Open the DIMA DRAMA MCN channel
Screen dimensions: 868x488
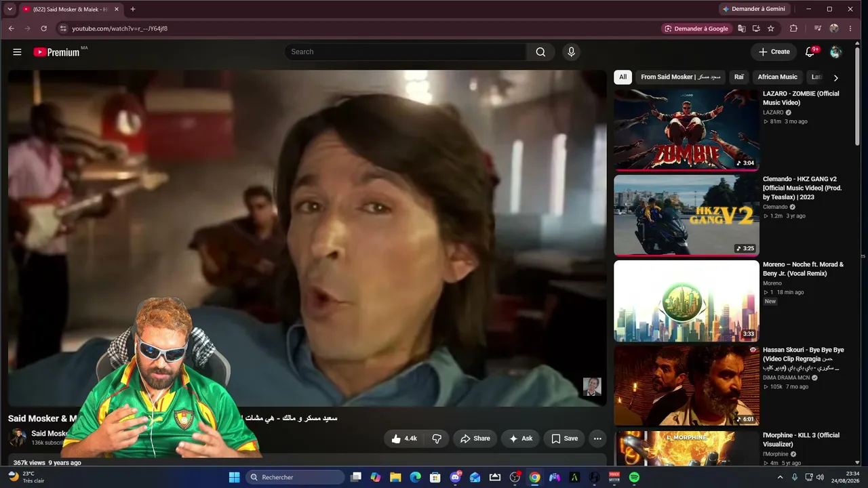coord(786,378)
